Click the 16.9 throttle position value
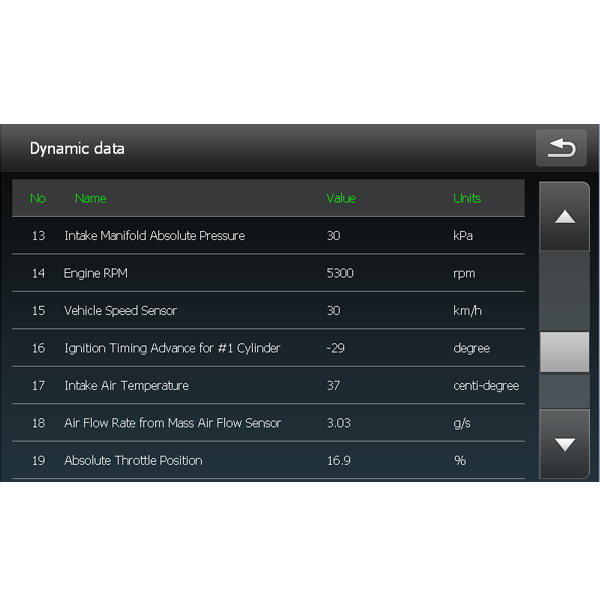This screenshot has height=600, width=600. [339, 461]
